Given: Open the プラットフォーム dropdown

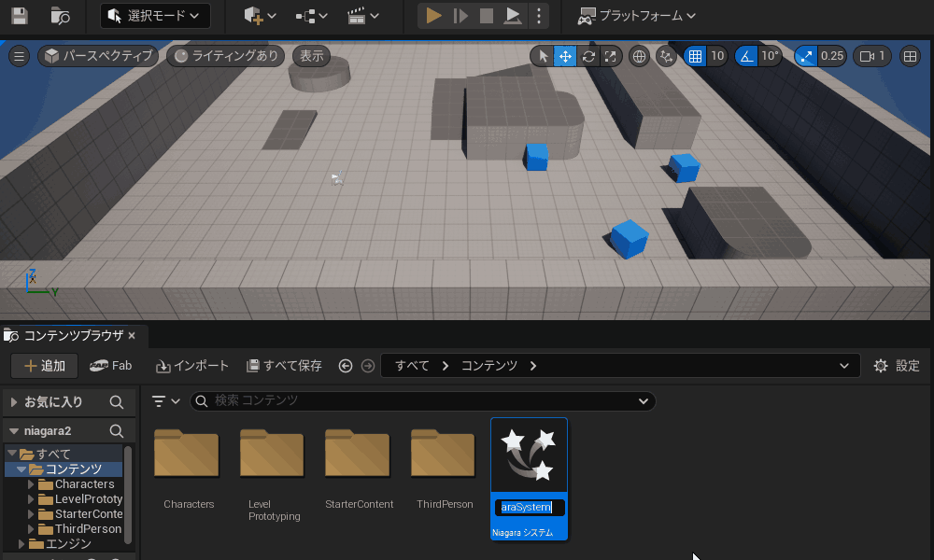Looking at the screenshot, I should pos(637,16).
